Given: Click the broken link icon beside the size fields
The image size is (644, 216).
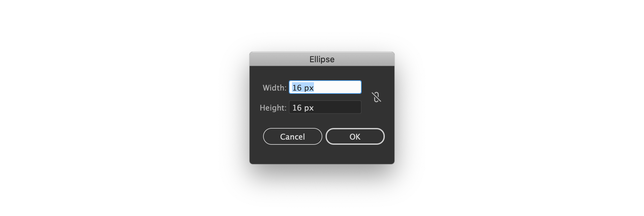Looking at the screenshot, I should [x=376, y=97].
